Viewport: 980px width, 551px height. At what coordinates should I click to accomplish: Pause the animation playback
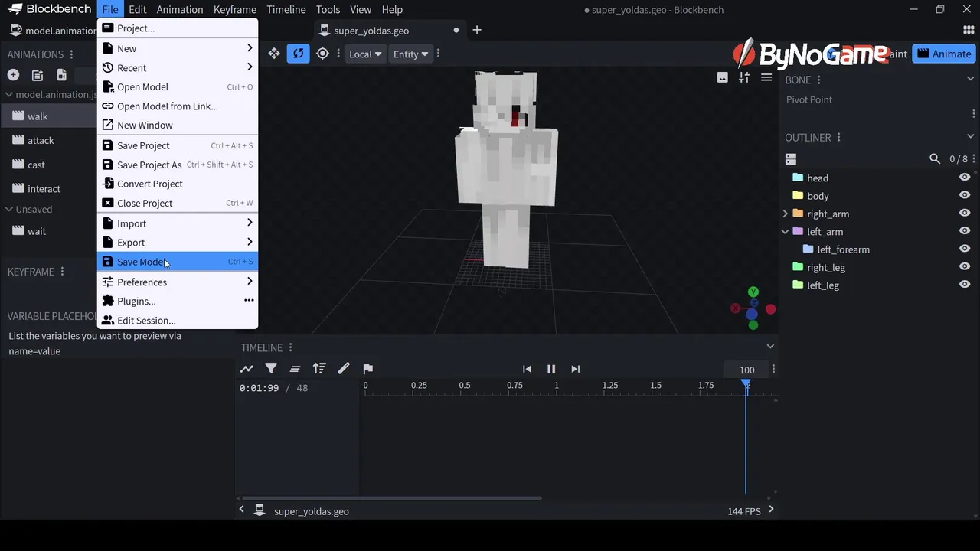pos(551,369)
